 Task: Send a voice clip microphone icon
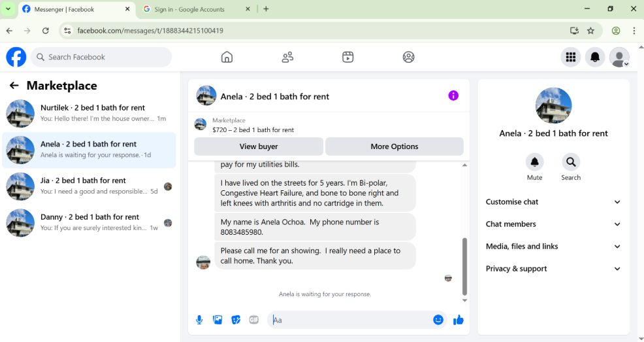(199, 320)
